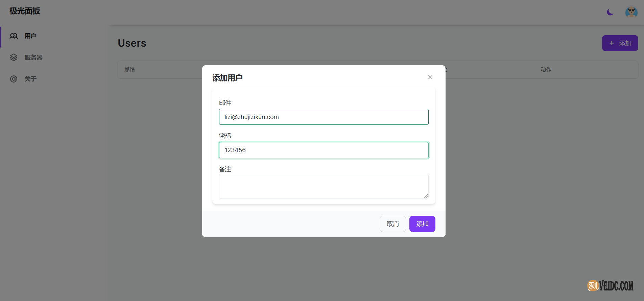Viewport: 644px width, 301px height.
Task: Click the 服务器 layers icon in sidebar
Action: tap(14, 57)
